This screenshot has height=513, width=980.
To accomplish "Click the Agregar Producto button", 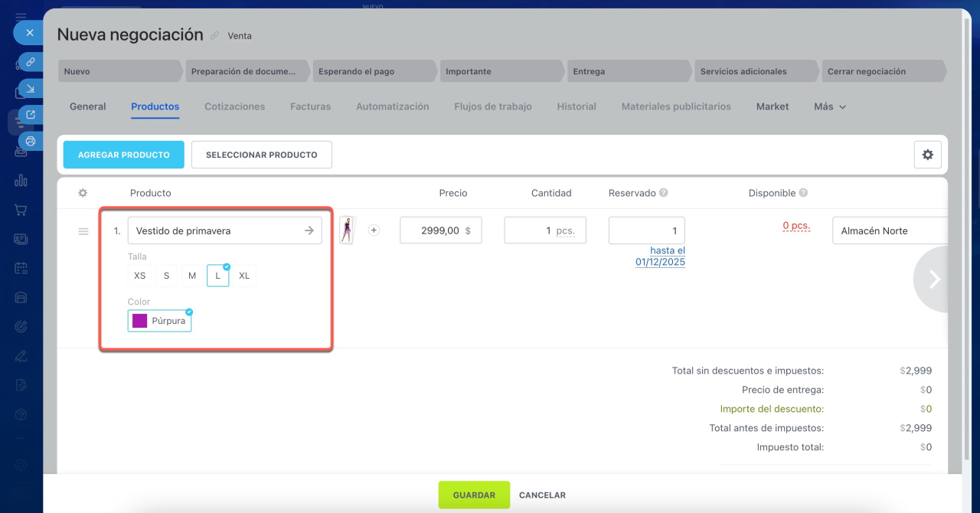I will point(124,155).
